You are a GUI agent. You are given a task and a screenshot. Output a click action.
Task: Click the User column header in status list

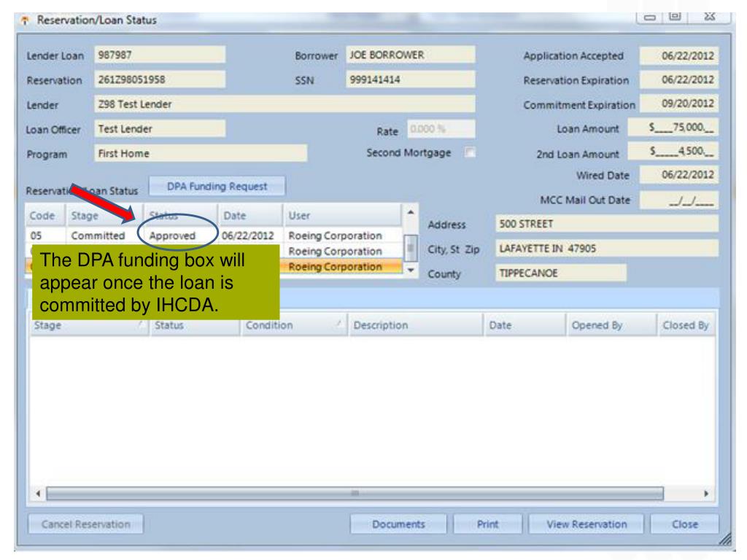pyautogui.click(x=343, y=215)
